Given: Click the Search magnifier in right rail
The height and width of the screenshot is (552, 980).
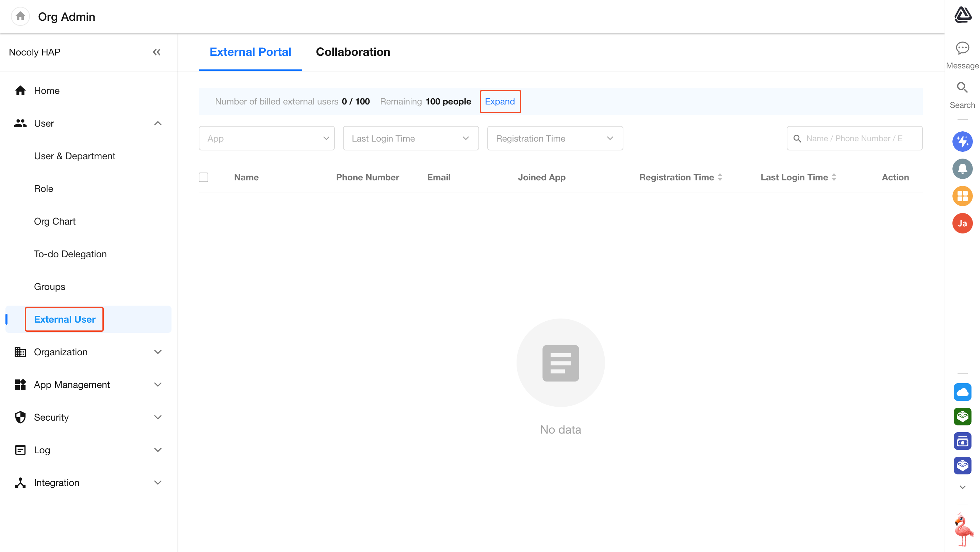Looking at the screenshot, I should (962, 88).
